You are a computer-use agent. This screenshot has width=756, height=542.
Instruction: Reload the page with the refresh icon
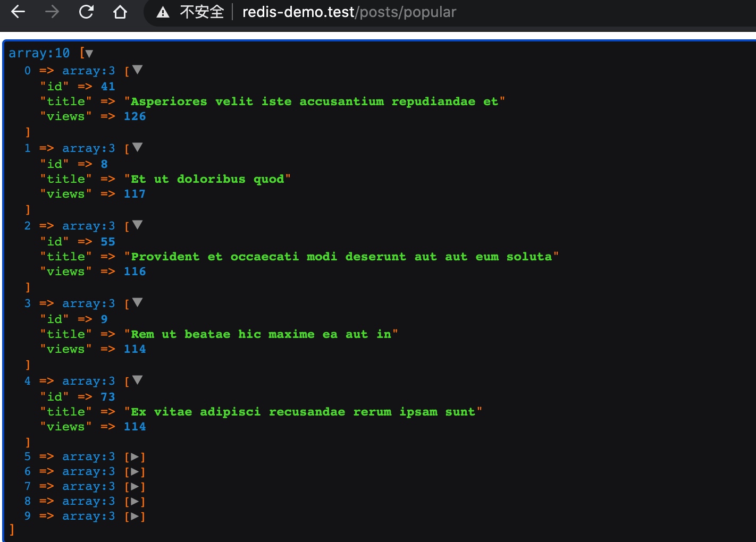[86, 12]
